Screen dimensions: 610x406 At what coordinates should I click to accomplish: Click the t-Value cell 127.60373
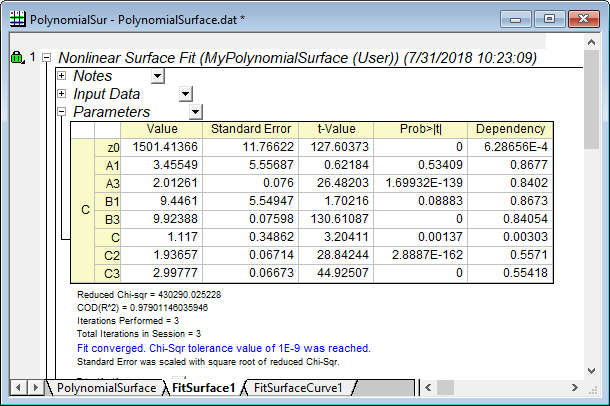pyautogui.click(x=336, y=147)
